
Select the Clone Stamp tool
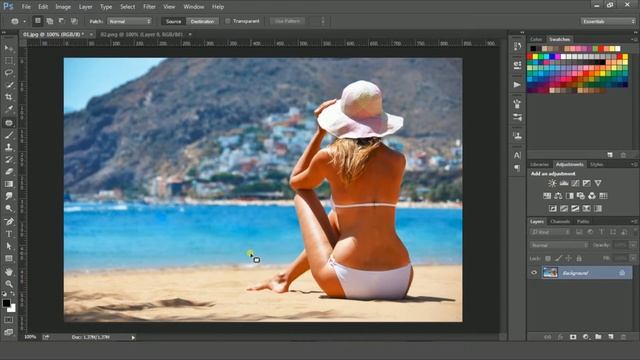click(9, 147)
